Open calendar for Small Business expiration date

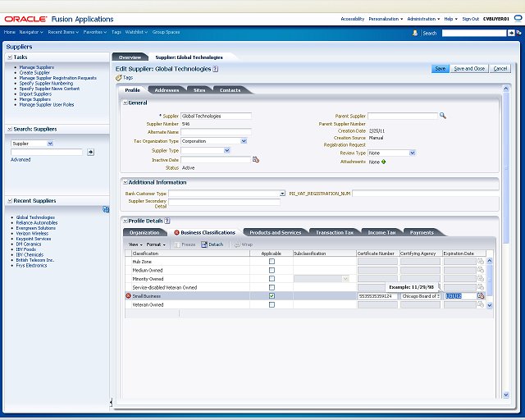[x=481, y=296]
